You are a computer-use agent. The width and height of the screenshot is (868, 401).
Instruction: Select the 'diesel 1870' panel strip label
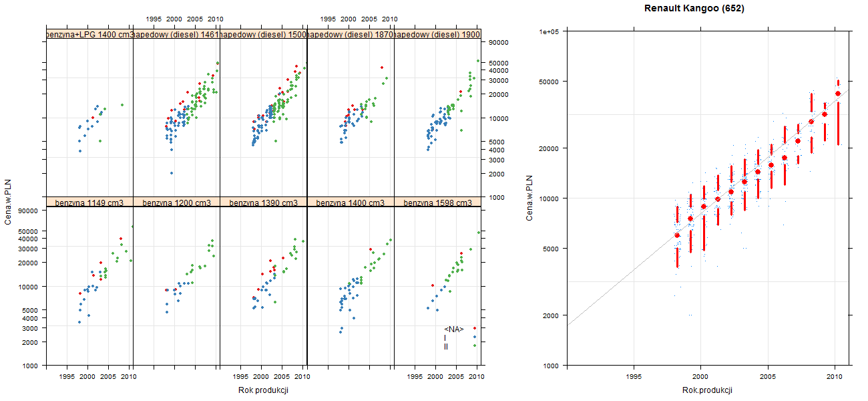351,34
